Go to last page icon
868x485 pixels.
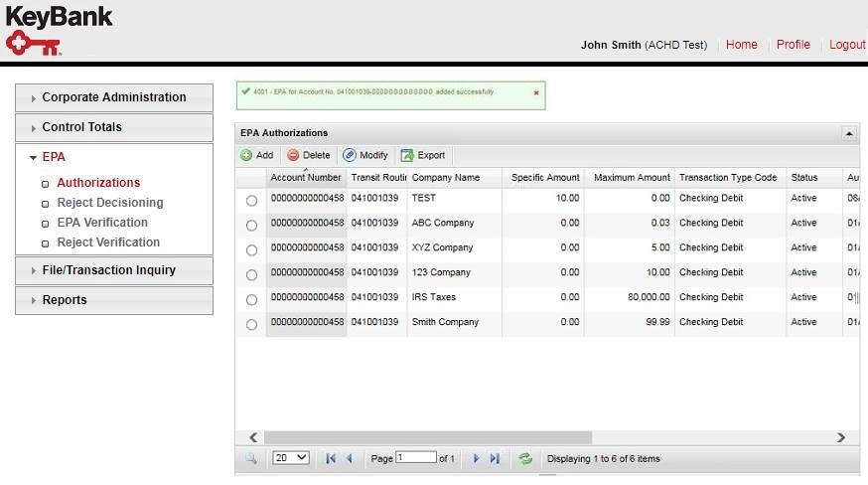tap(495, 458)
